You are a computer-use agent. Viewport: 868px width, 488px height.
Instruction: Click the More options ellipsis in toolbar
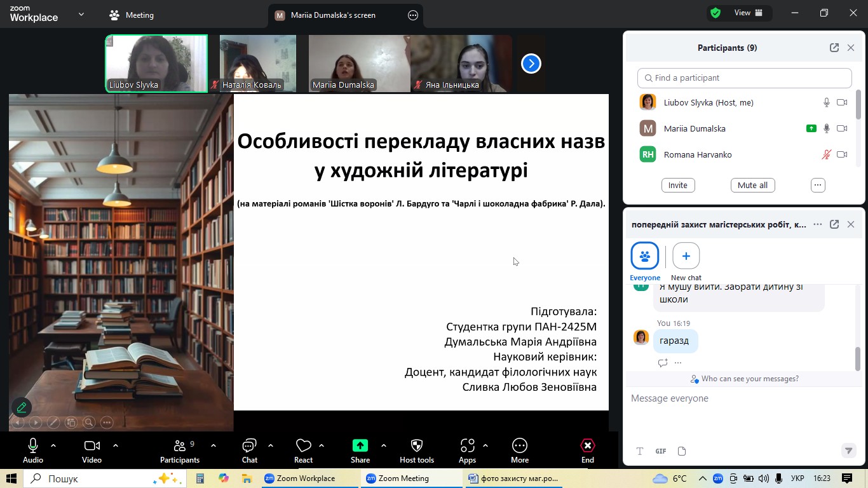(x=519, y=446)
